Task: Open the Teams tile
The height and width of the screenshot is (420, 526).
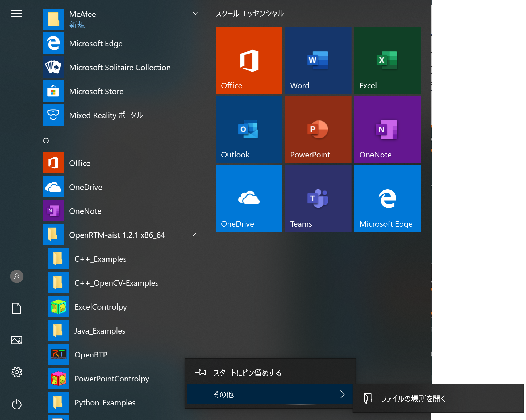Action: coord(318,199)
